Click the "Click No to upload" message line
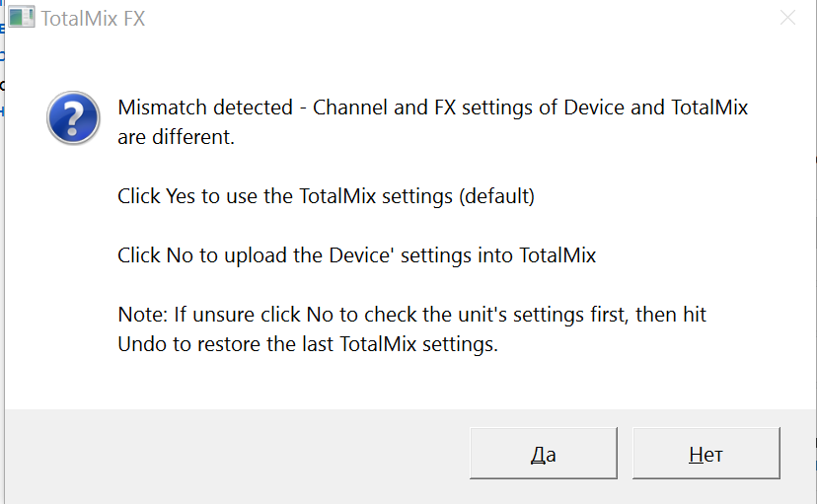 356,255
